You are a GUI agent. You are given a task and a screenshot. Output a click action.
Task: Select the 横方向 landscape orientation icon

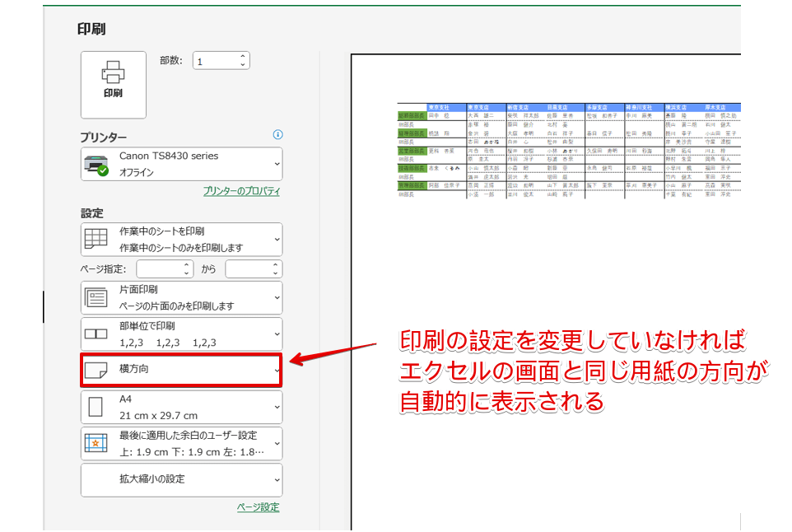tap(97, 369)
